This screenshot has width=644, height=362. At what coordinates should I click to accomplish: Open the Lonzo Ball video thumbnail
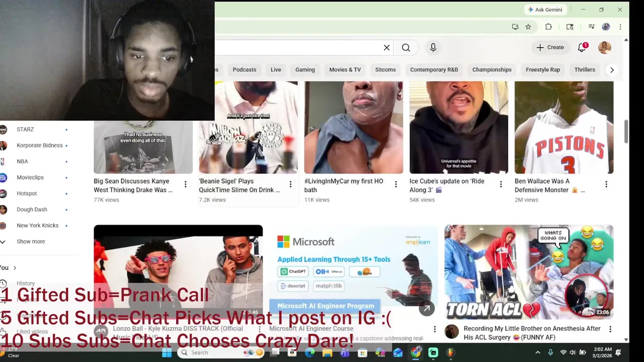(x=178, y=272)
